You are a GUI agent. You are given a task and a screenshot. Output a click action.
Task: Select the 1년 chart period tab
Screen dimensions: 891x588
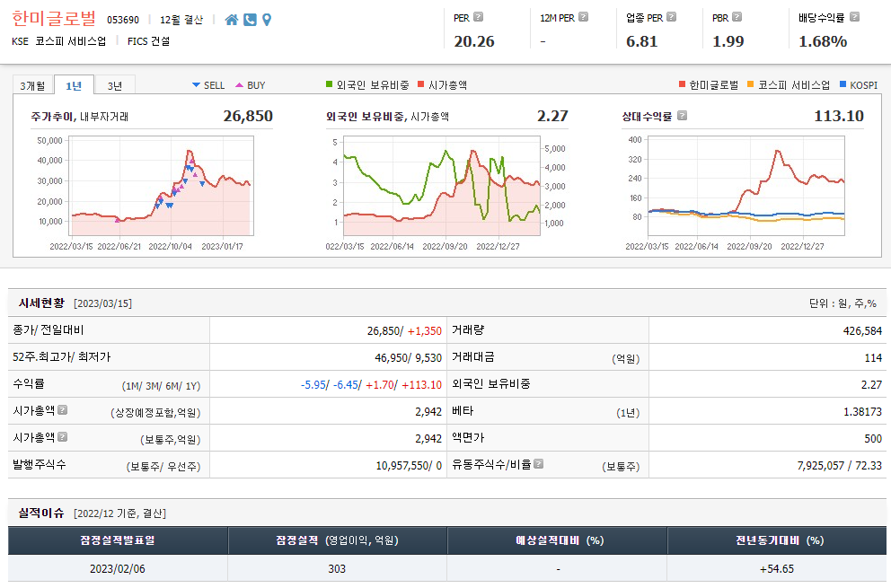(74, 86)
